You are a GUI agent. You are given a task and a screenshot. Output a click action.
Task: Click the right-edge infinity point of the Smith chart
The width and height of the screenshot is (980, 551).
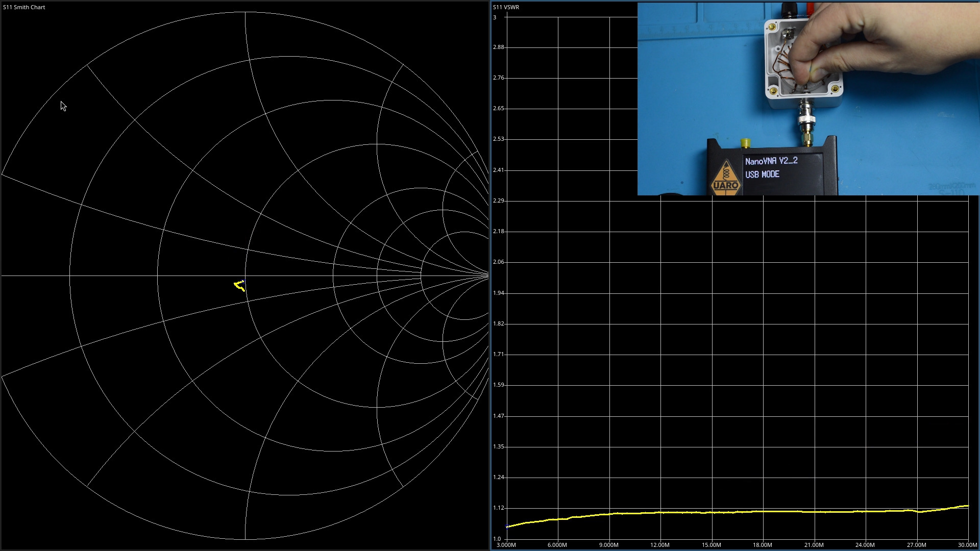point(487,275)
